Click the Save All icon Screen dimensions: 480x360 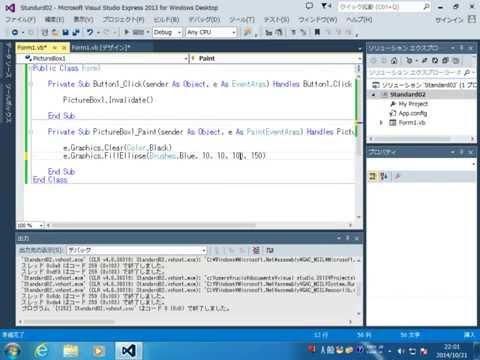click(x=76, y=32)
